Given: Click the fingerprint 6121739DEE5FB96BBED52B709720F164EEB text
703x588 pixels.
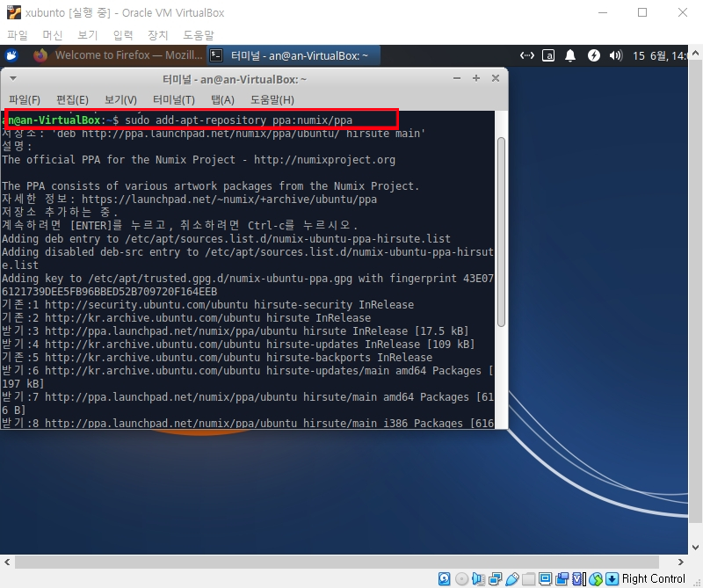Looking at the screenshot, I should [x=109, y=292].
